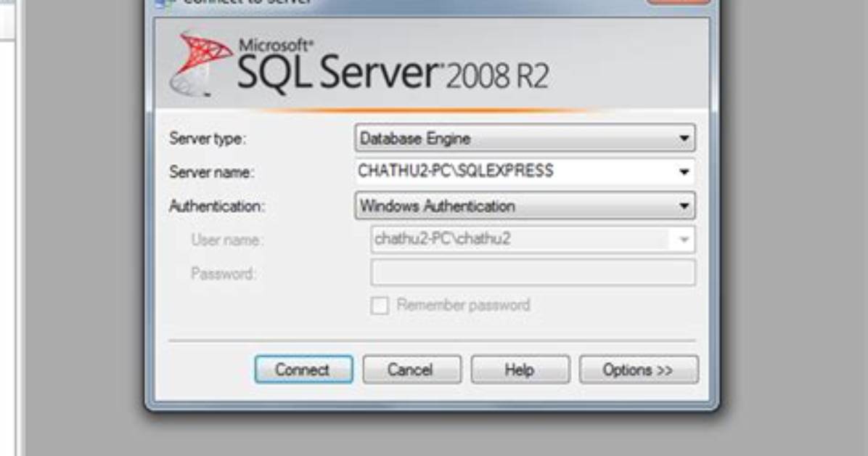Click the "Server name:" label
Screen dimensions: 868x456
point(211,172)
